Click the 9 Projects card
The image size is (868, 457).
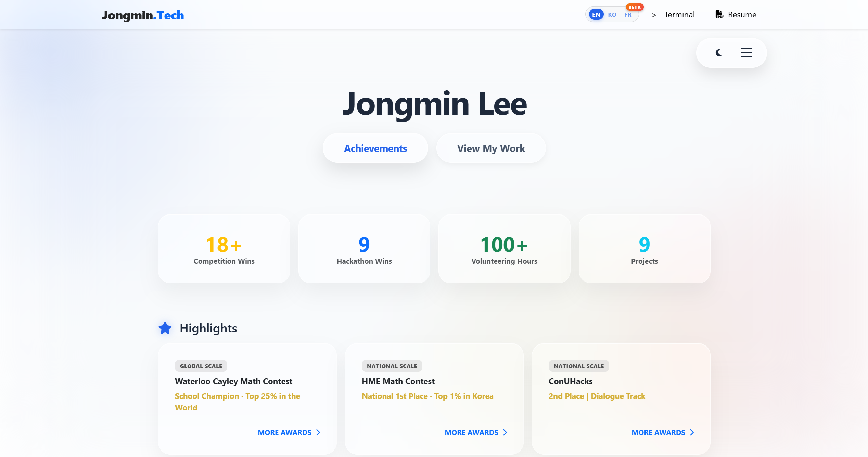click(644, 249)
